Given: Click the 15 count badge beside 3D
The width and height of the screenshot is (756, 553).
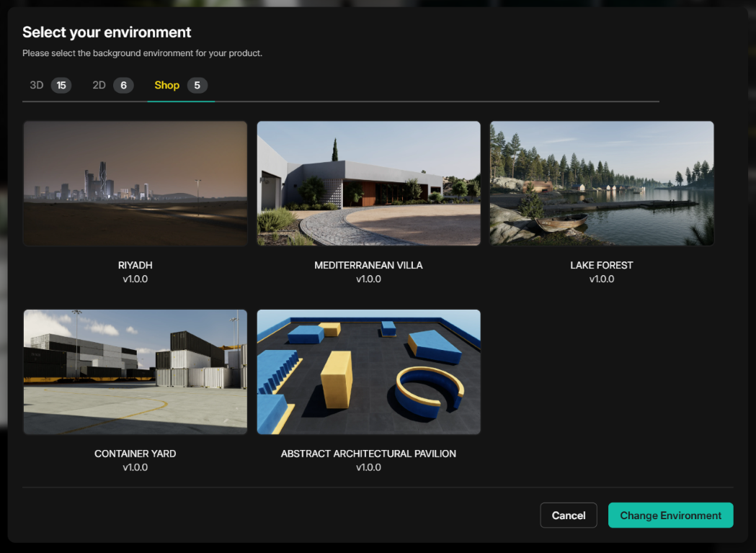Looking at the screenshot, I should pos(61,86).
